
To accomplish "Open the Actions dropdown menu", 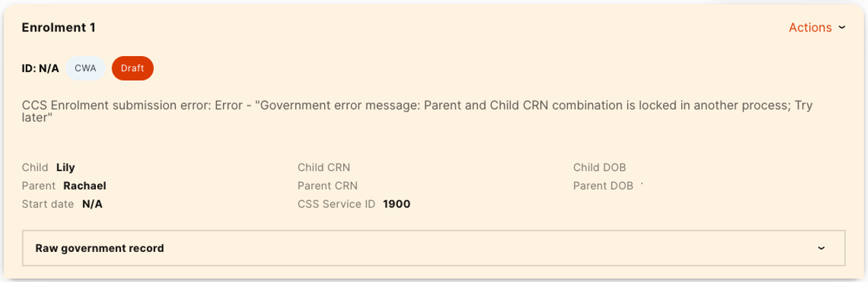I will point(810,27).
